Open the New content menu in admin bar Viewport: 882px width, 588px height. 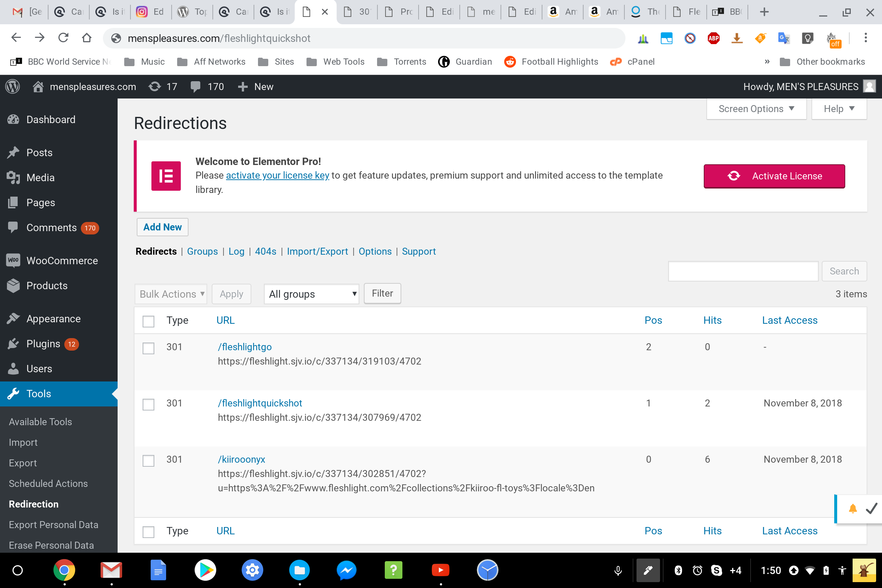255,87
